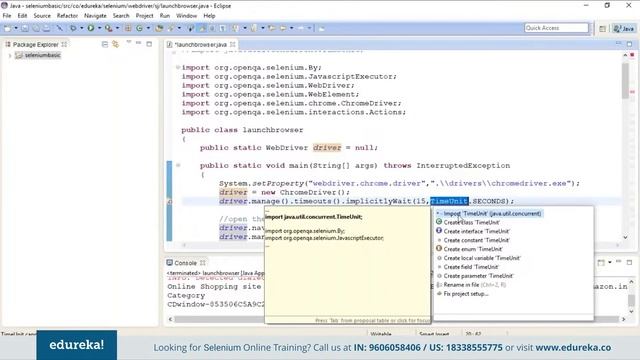640x360 pixels.
Task: Click the Open Type toolbar icon
Action: click(159, 28)
